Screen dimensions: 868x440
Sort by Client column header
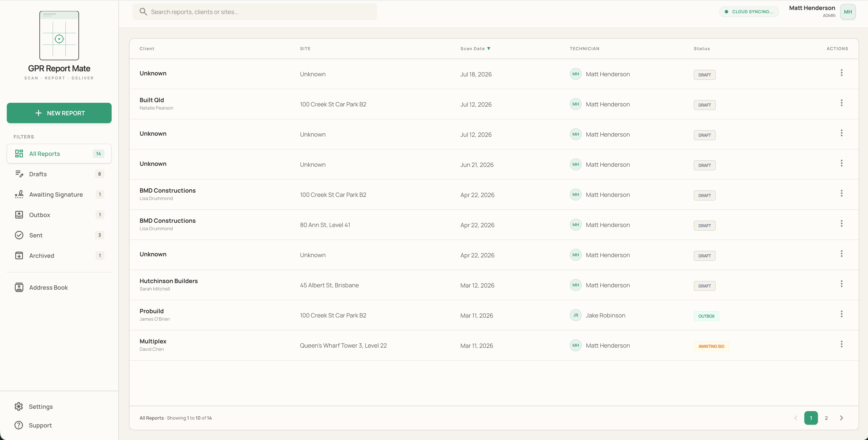coord(147,49)
